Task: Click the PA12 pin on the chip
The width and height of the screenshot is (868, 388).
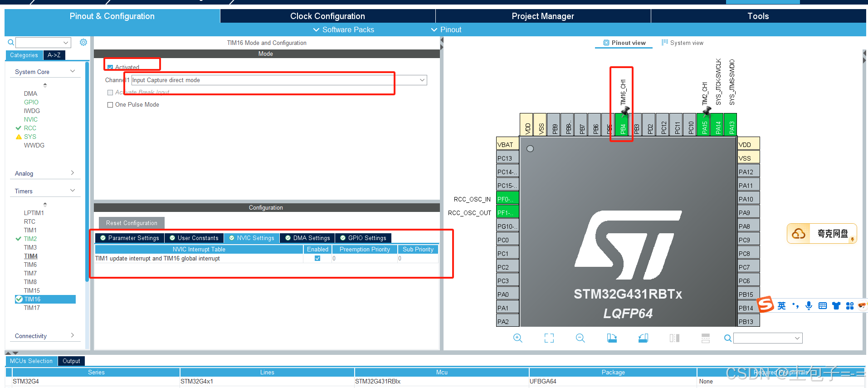Action: (x=749, y=172)
